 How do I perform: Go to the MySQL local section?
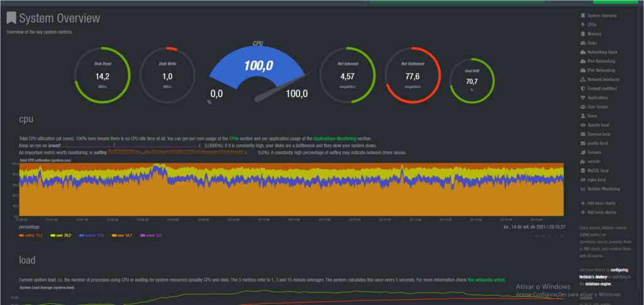[597, 170]
